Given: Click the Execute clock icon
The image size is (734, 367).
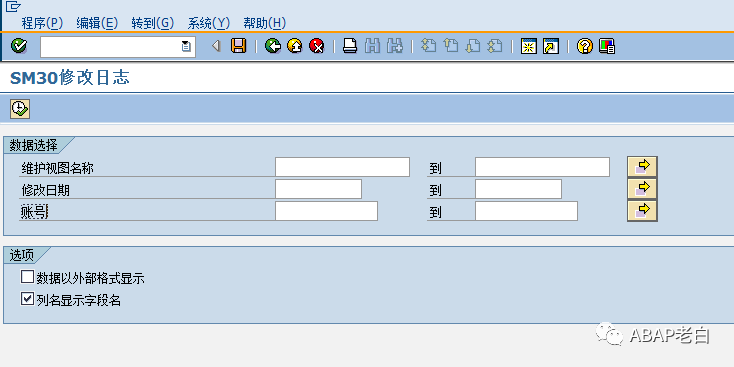Looking at the screenshot, I should (x=20, y=109).
